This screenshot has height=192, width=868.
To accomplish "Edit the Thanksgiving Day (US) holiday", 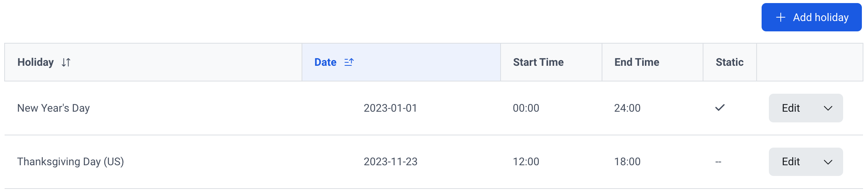I will [791, 162].
